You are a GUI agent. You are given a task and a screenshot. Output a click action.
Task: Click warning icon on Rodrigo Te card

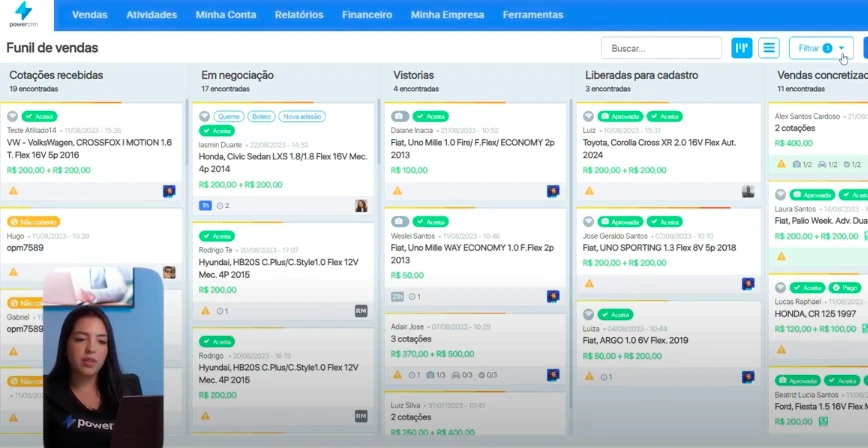point(205,311)
